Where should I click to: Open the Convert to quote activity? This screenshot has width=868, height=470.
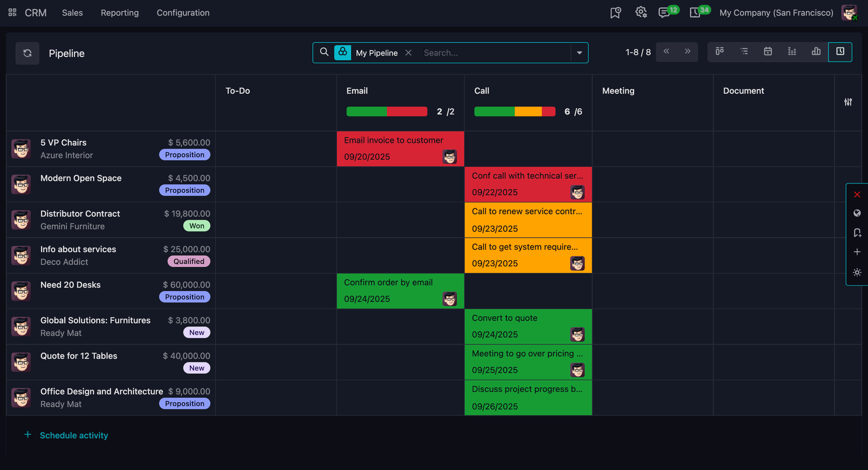point(528,326)
